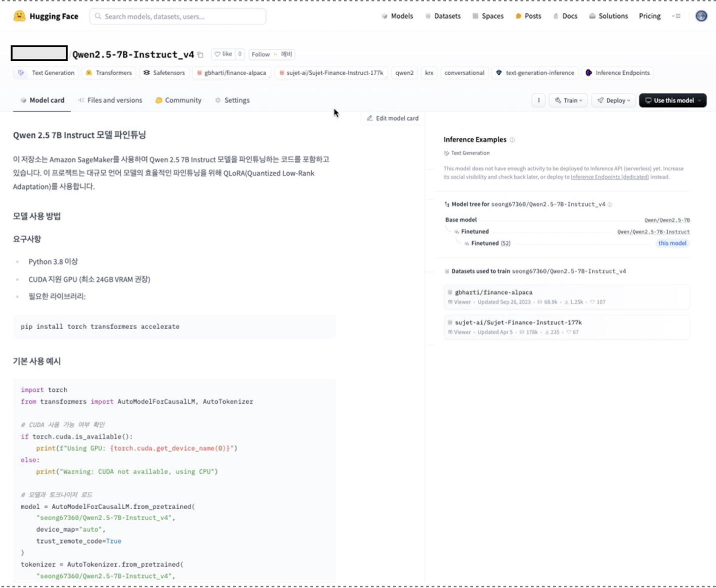Click the Hugging Face logo
716x588 pixels.
click(45, 16)
